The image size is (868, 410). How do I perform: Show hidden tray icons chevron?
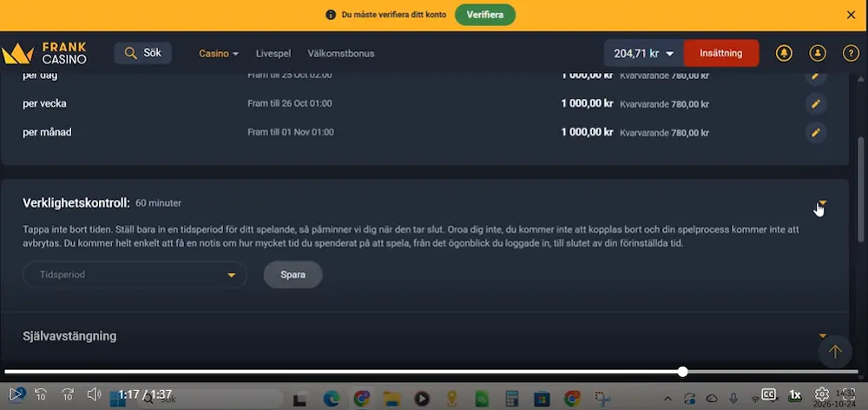pos(668,399)
